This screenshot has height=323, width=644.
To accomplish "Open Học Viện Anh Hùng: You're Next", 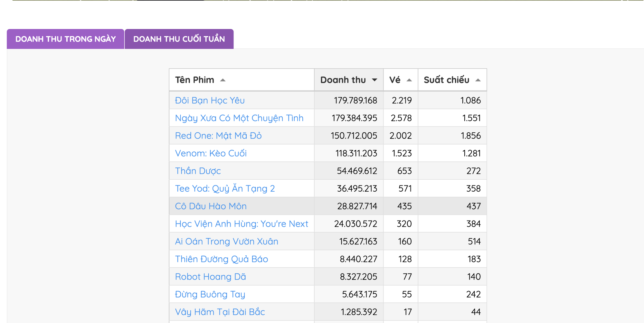I will tap(242, 224).
